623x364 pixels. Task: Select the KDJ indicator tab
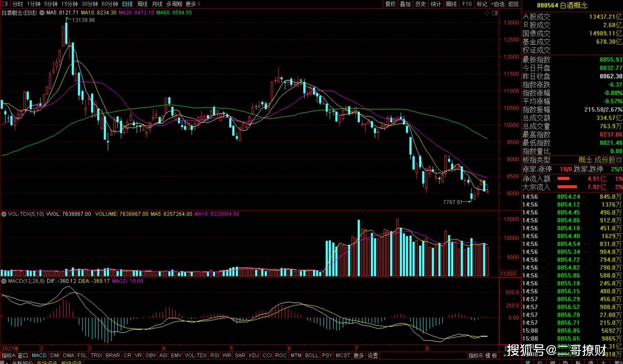254,355
